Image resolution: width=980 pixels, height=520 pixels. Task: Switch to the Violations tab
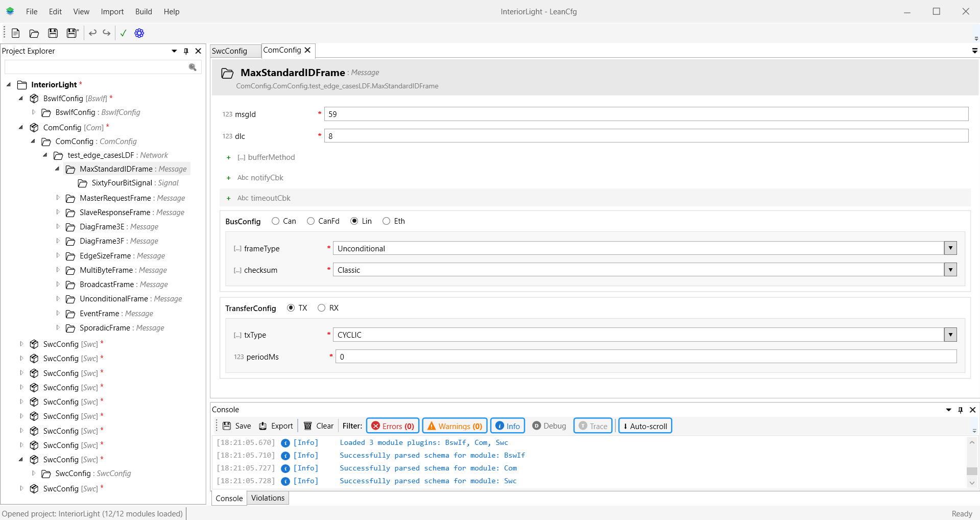[x=268, y=498]
